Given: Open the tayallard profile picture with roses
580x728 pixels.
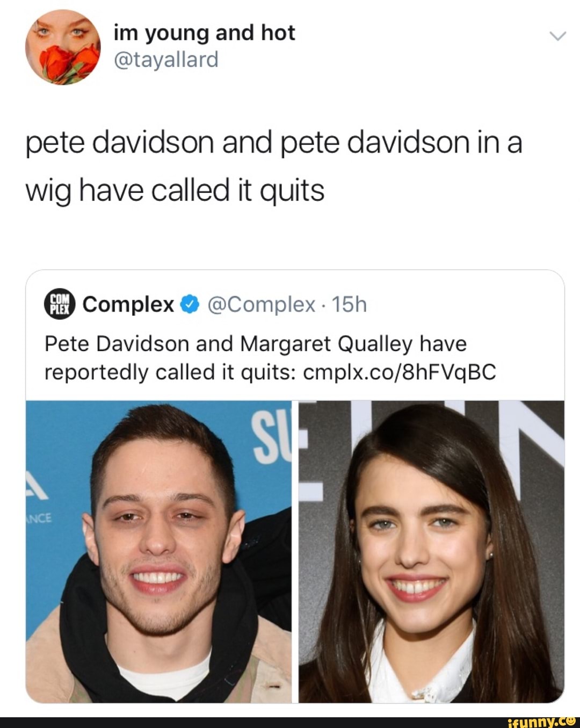Looking at the screenshot, I should click(x=63, y=47).
